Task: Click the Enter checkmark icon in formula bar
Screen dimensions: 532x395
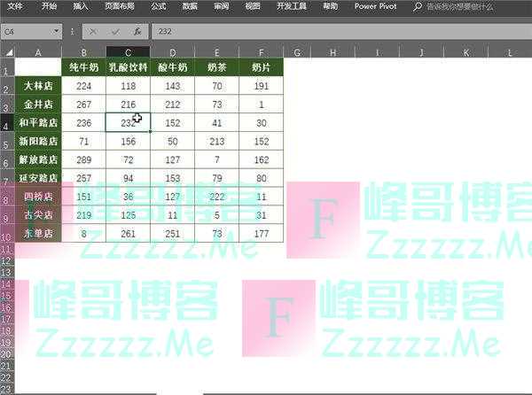Action: pyautogui.click(x=116, y=31)
